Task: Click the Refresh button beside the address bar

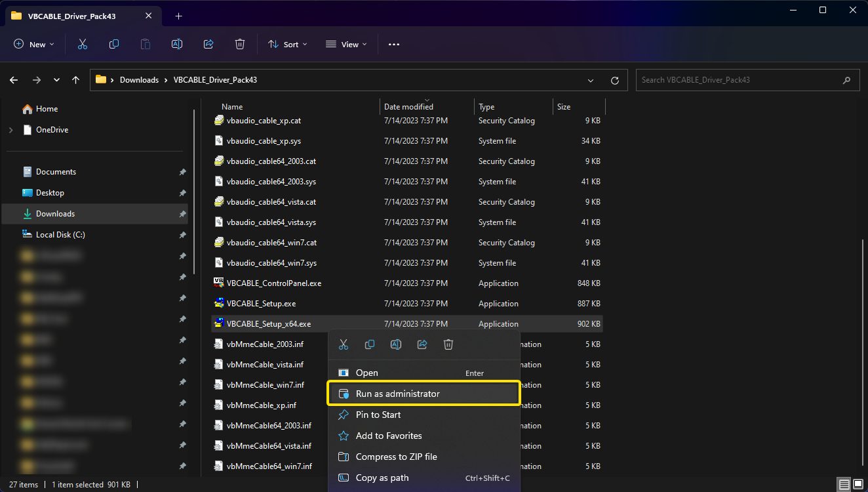Action: click(x=614, y=80)
